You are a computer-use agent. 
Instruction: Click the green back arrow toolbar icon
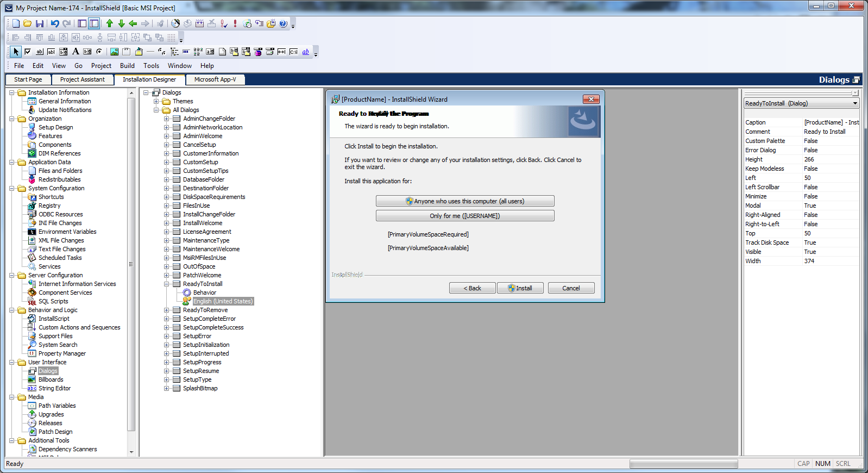point(133,23)
